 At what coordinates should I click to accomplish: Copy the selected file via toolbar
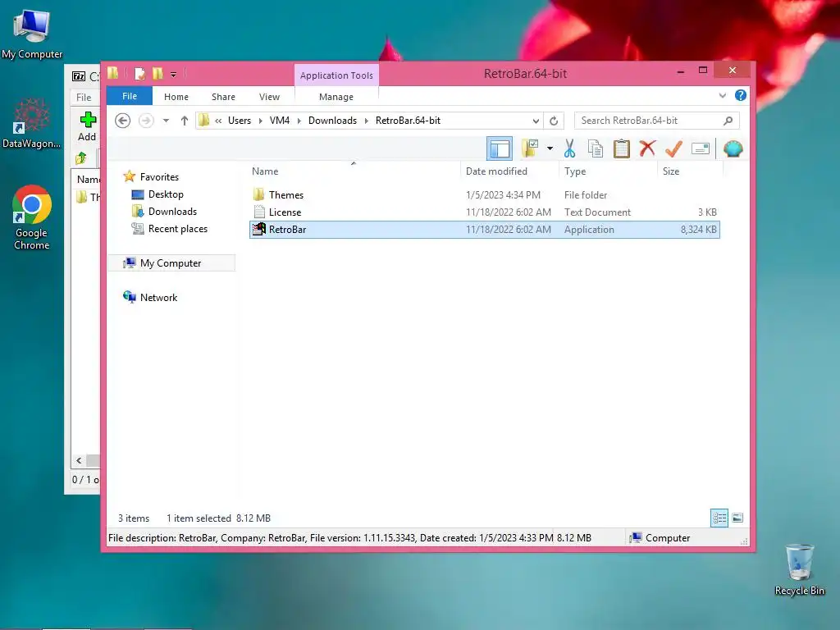click(x=596, y=148)
